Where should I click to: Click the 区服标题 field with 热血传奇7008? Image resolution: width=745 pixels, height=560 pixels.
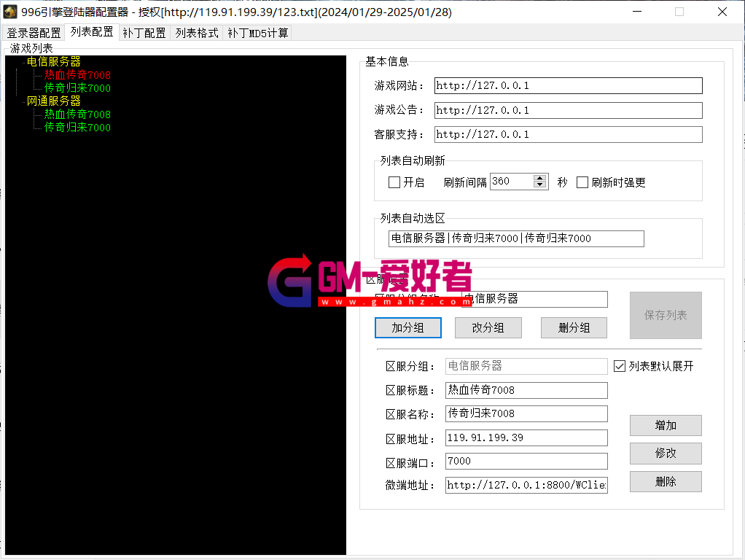point(526,390)
